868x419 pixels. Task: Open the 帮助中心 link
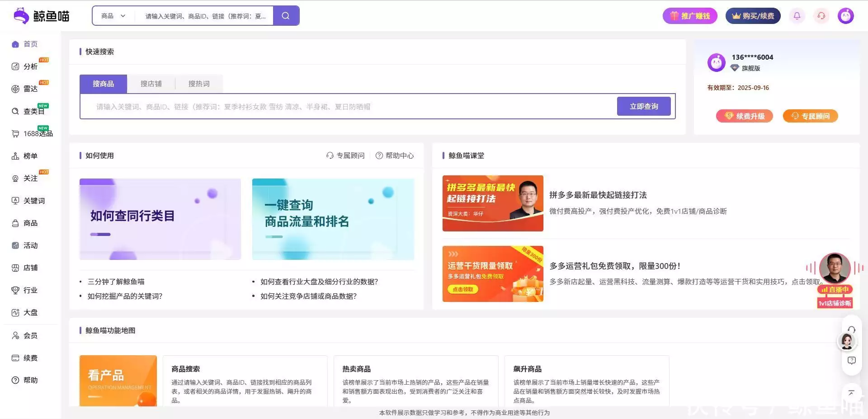point(395,155)
